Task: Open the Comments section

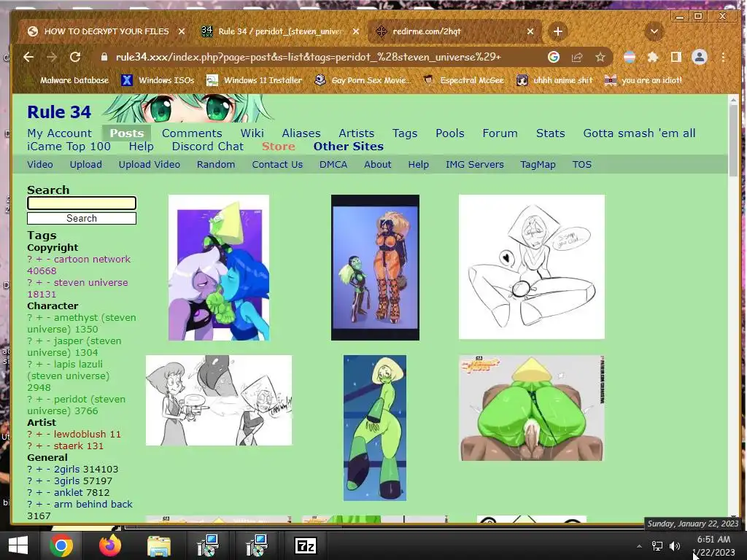Action: point(192,133)
